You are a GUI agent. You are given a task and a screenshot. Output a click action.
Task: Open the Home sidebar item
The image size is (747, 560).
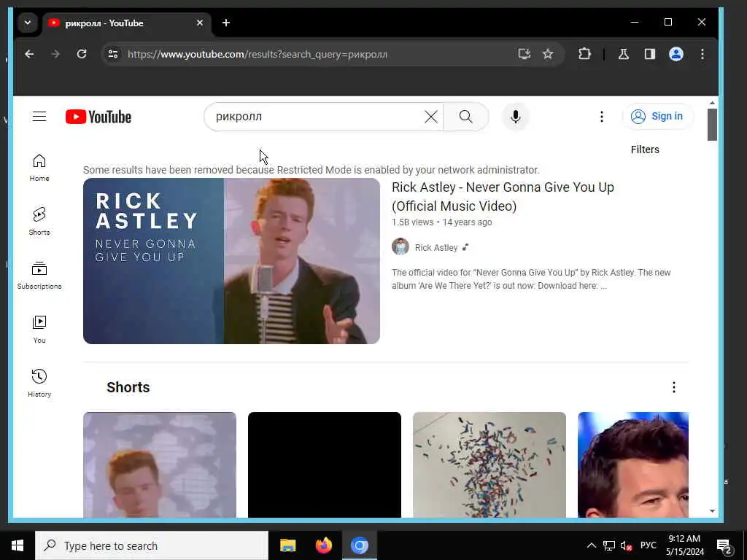point(39,168)
